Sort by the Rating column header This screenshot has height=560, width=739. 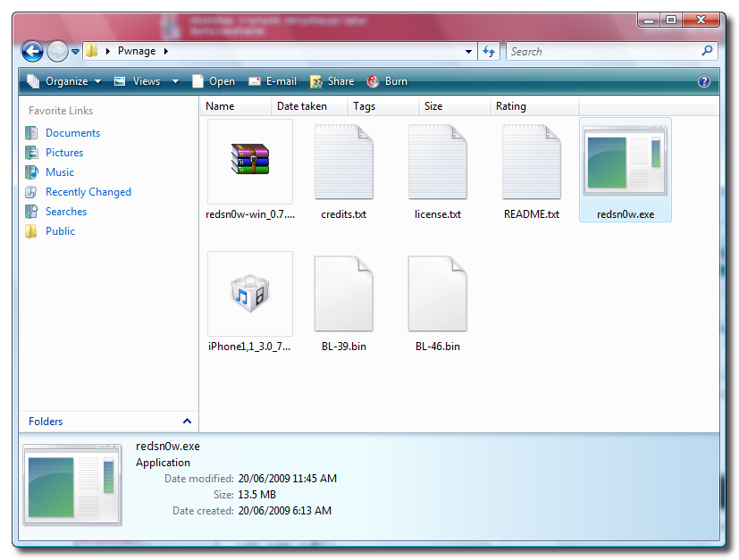click(x=535, y=106)
